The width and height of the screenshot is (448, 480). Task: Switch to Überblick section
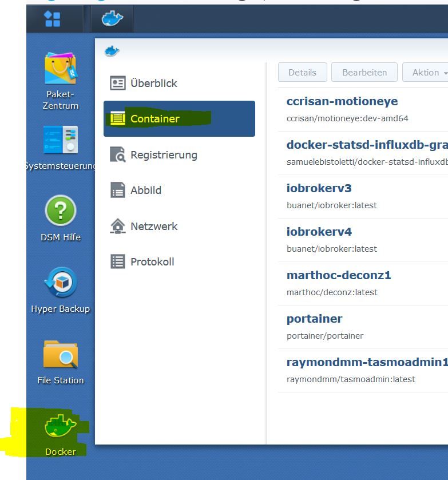click(179, 83)
